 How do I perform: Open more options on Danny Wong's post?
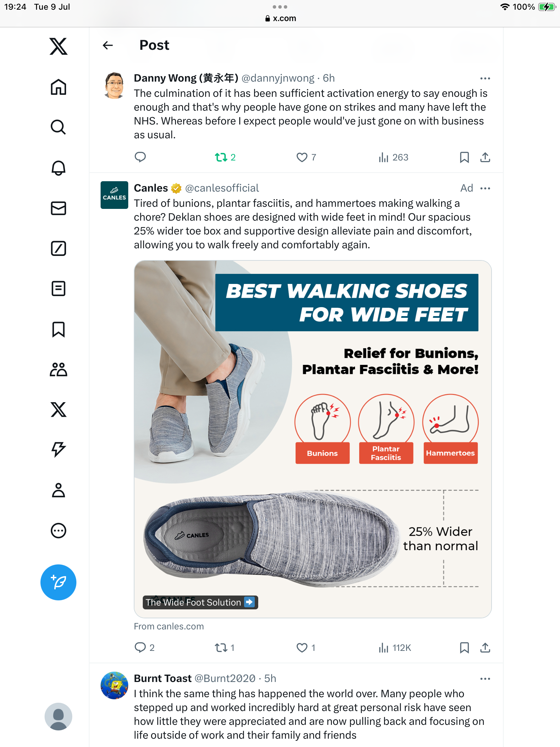(x=485, y=79)
